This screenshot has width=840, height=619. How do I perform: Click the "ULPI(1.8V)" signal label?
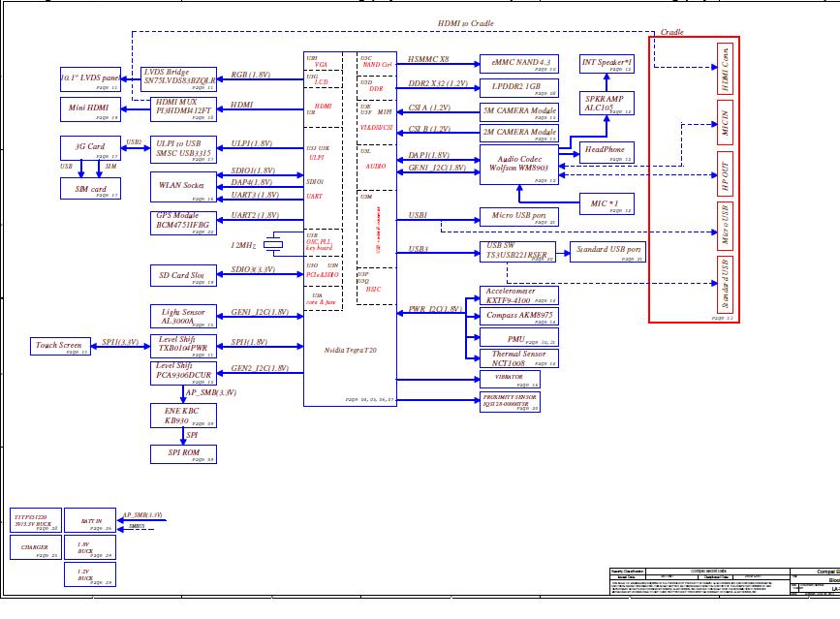coord(251,143)
